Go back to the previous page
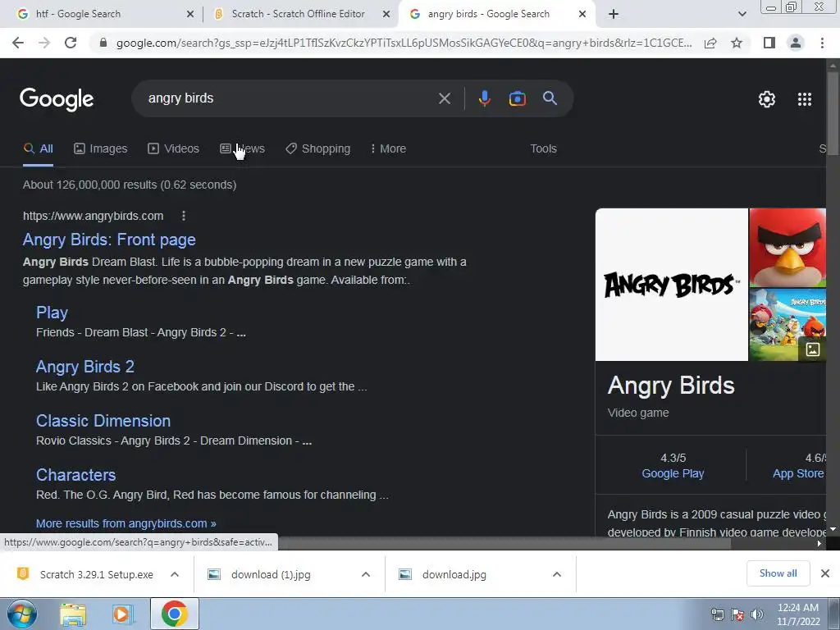 click(18, 43)
